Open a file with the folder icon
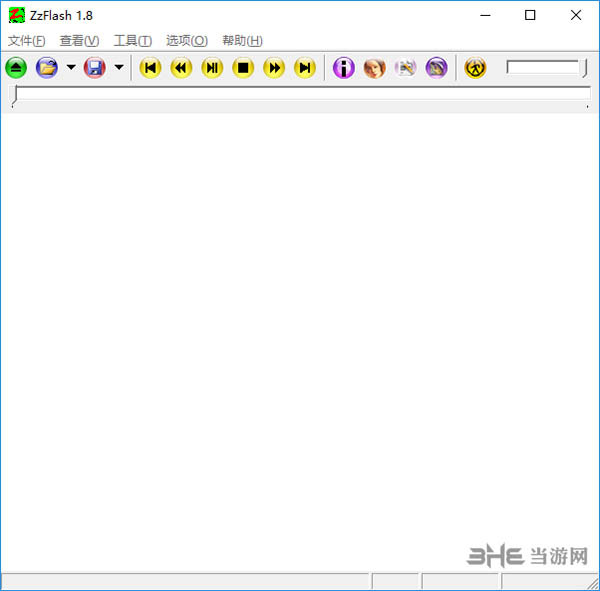Image resolution: width=600 pixels, height=591 pixels. (x=47, y=68)
